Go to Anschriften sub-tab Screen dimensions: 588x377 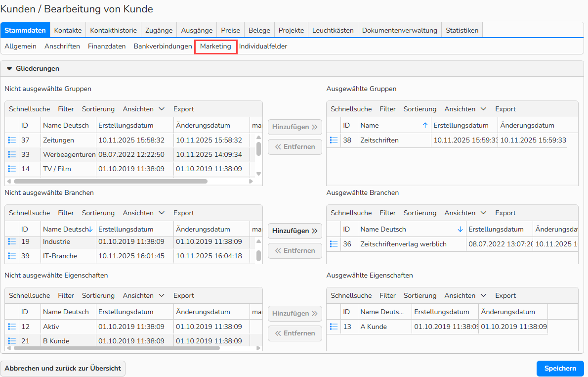(62, 46)
